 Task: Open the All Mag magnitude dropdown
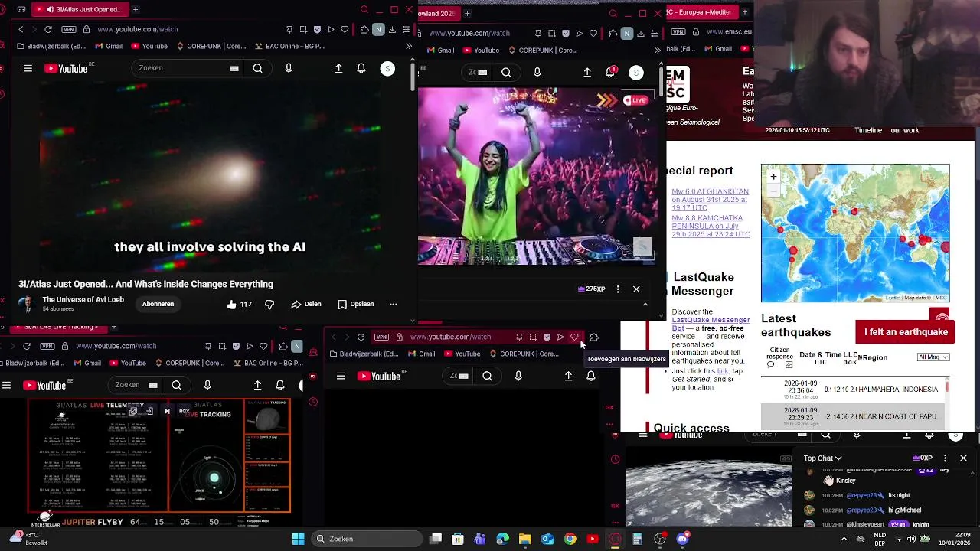click(x=933, y=357)
